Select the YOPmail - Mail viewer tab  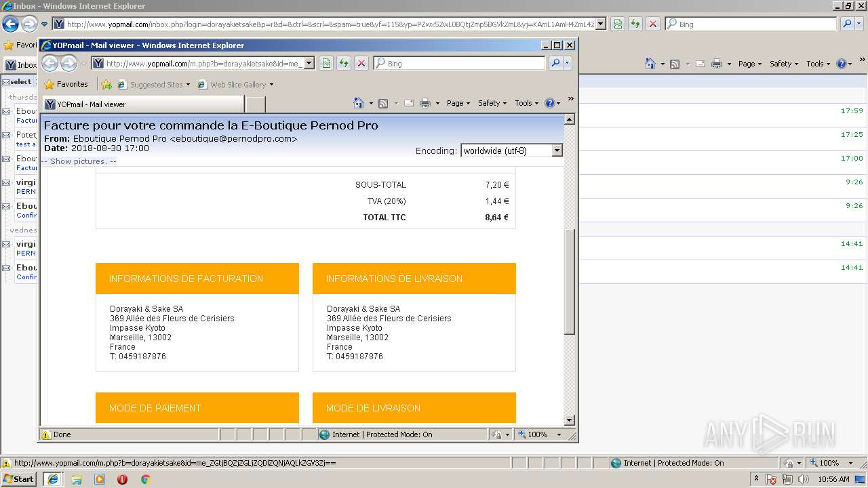point(144,104)
